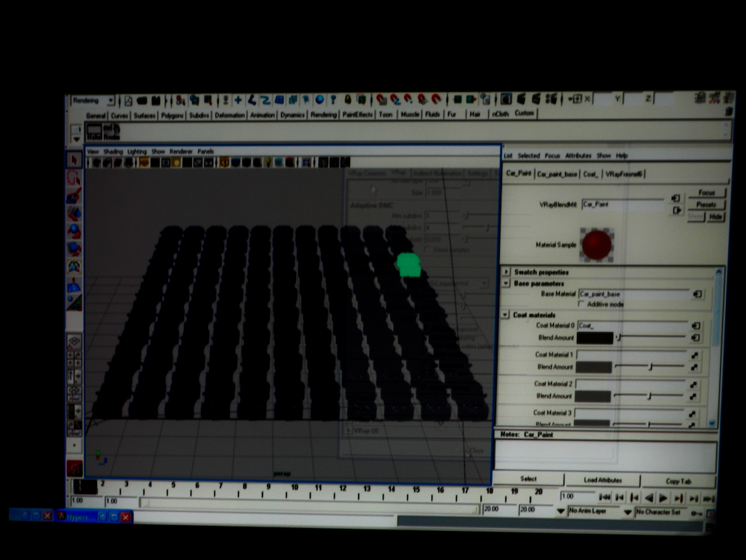Open the No Anim Layer dropdown
The image size is (746, 560).
pyautogui.click(x=561, y=512)
